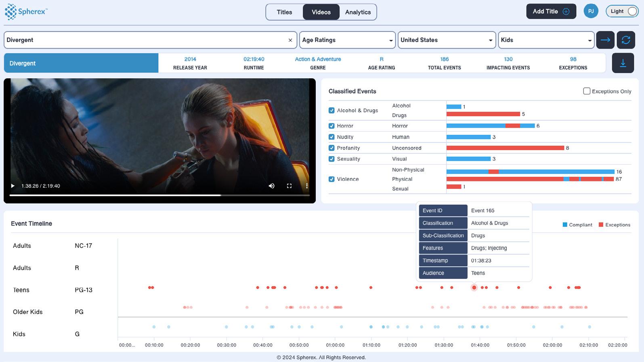Screen dimensions: 644x362
Task: Click the 98 Exceptions value
Action: click(x=573, y=59)
